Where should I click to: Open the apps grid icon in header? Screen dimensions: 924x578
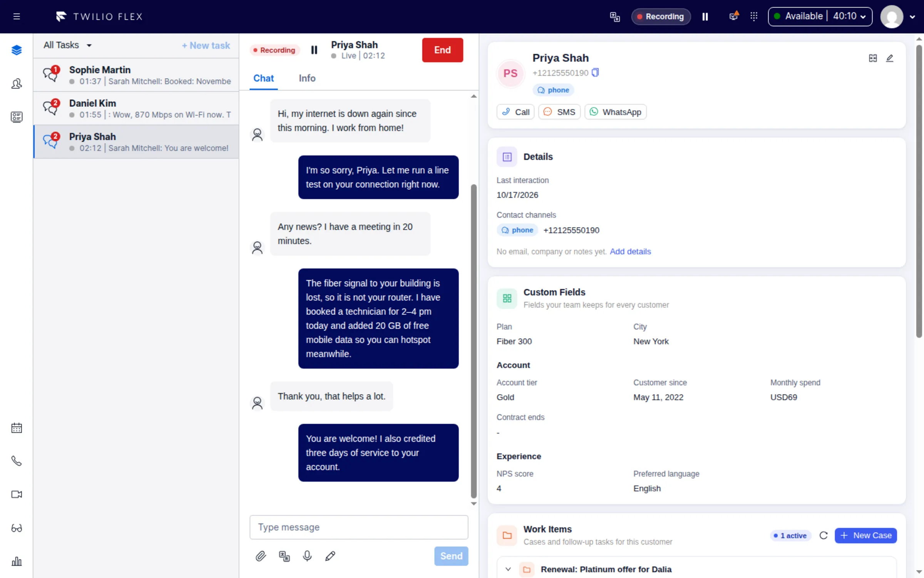click(754, 16)
